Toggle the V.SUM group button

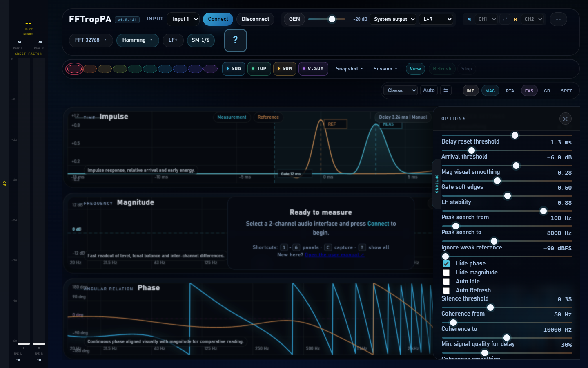coord(313,69)
